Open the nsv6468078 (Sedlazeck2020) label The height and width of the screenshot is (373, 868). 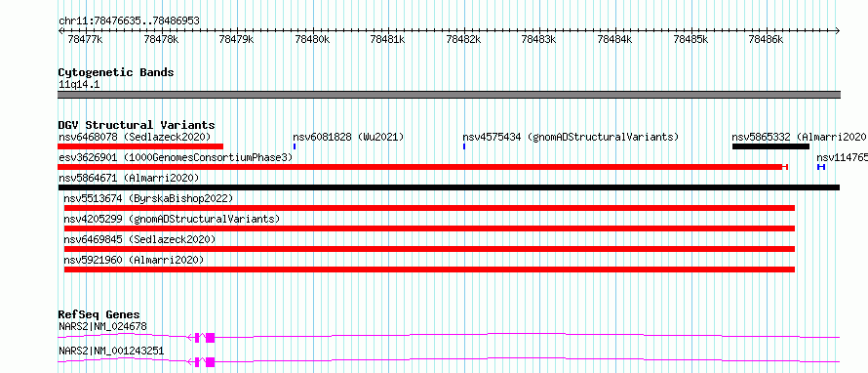135,137
